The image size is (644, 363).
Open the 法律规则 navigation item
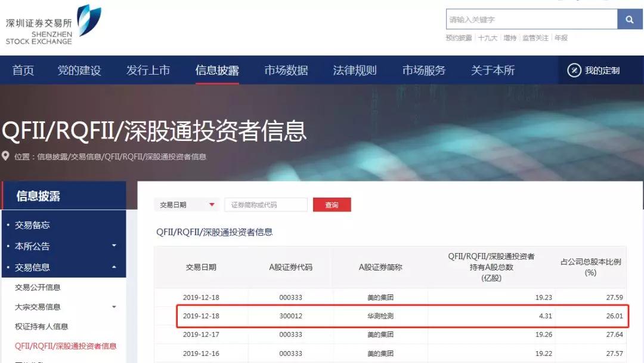tap(355, 70)
